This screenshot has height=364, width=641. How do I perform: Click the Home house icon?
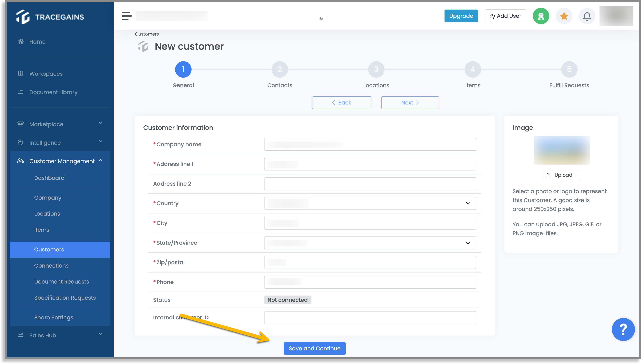coord(21,41)
